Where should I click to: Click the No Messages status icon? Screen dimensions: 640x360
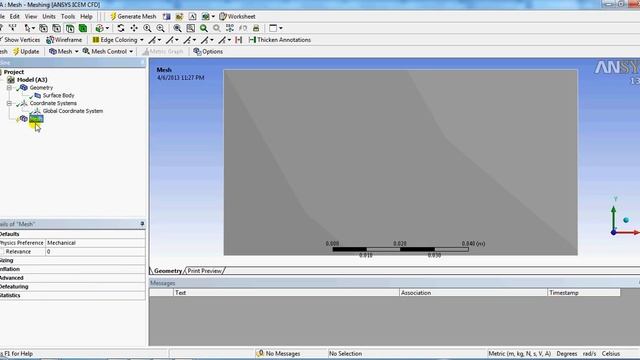click(x=260, y=353)
